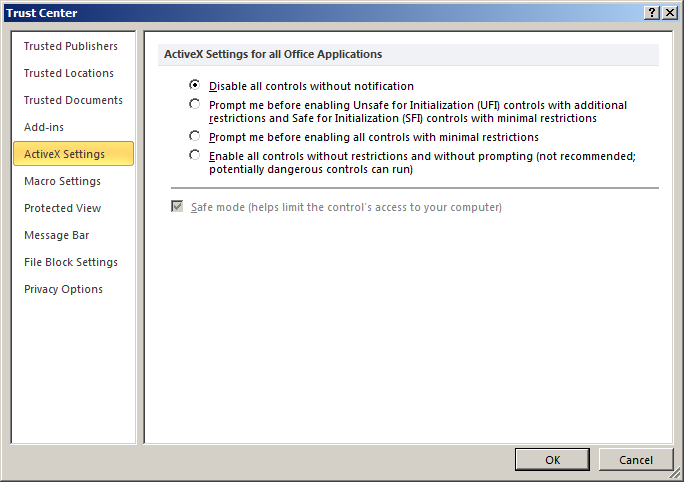Viewport: 684px width, 482px height.
Task: Open the Trusted Publishers section
Action: click(71, 46)
